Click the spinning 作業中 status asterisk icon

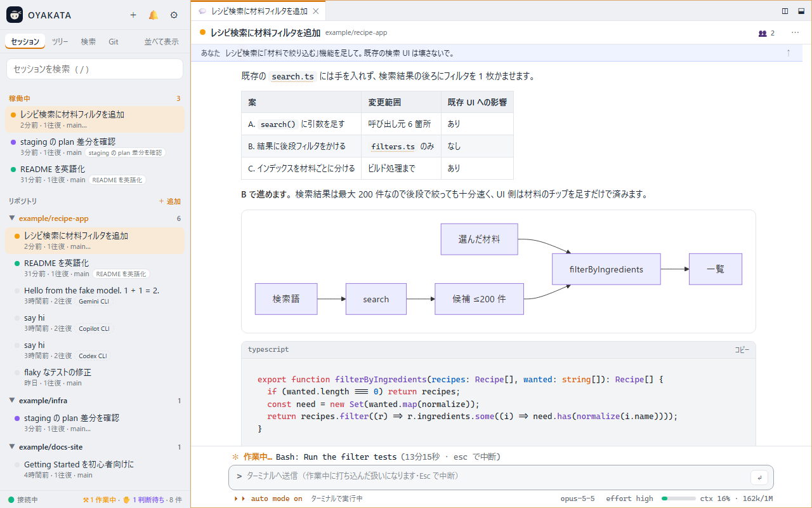point(235,457)
